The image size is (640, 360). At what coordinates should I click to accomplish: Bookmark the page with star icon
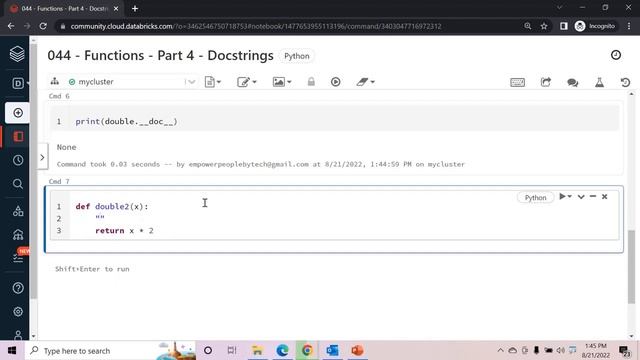pos(544,26)
